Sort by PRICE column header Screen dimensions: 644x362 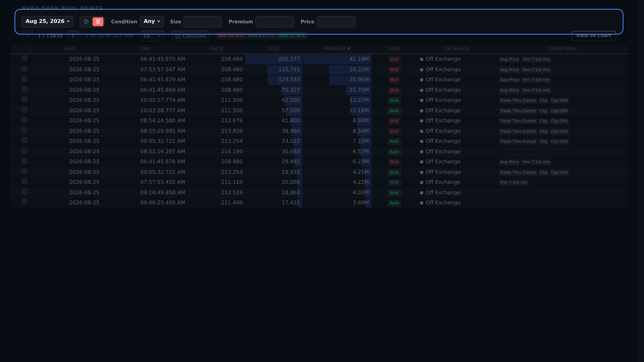[216, 49]
